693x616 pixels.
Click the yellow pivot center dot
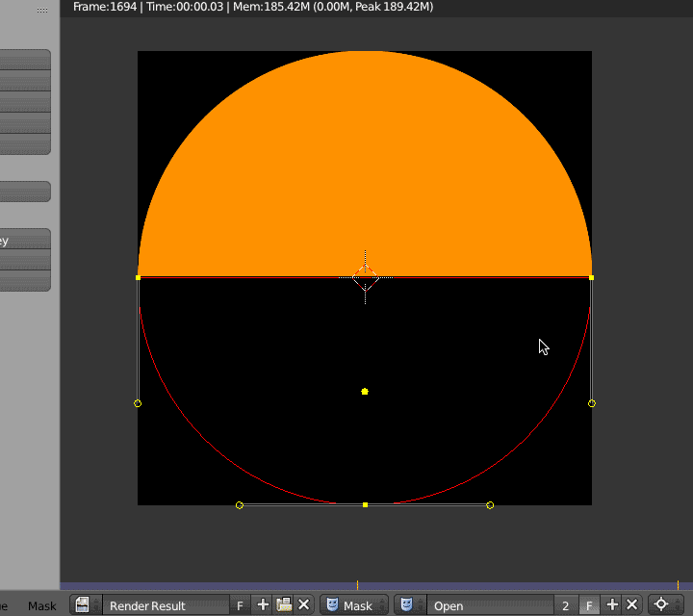pyautogui.click(x=365, y=392)
